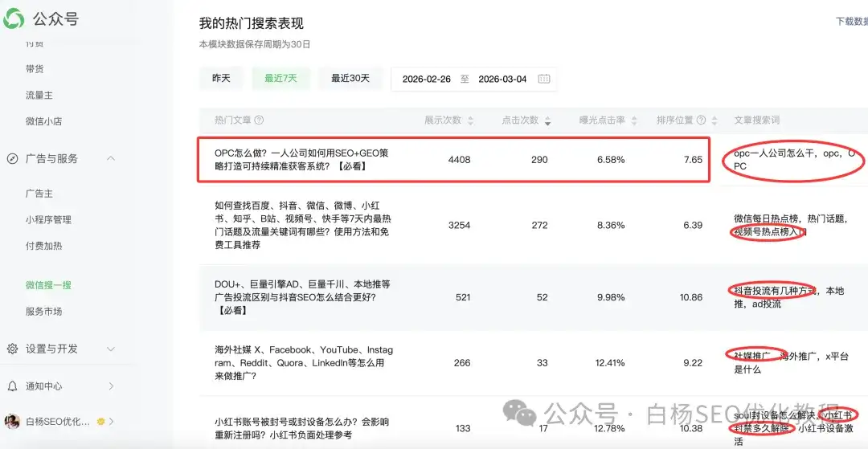The width and height of the screenshot is (868, 449).
Task: Open 微信小店 in the sidebar
Action: (x=43, y=121)
